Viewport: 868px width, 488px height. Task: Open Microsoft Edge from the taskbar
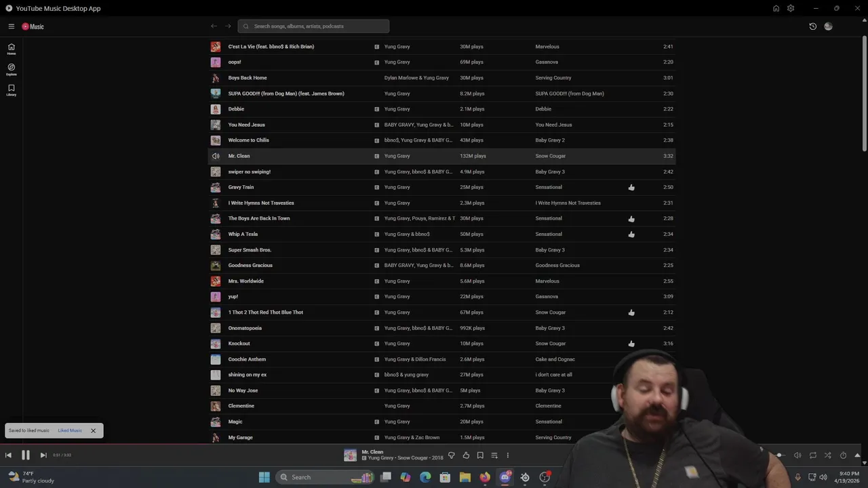[425, 477]
